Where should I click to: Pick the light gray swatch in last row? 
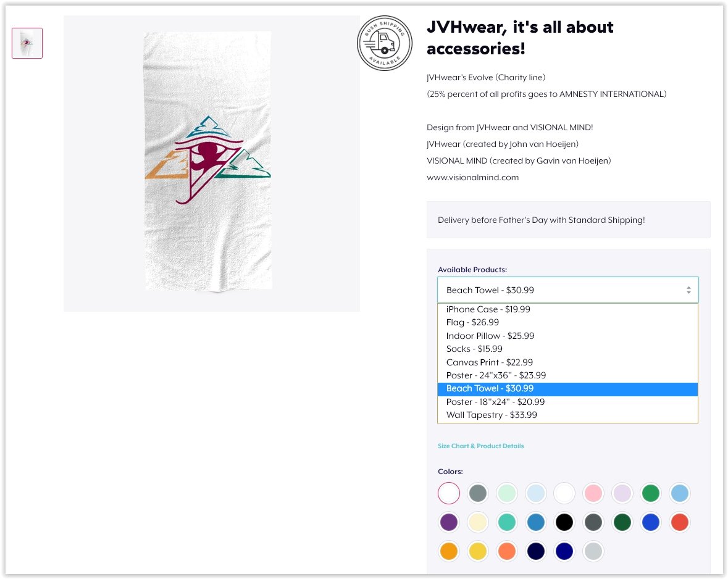(x=593, y=551)
